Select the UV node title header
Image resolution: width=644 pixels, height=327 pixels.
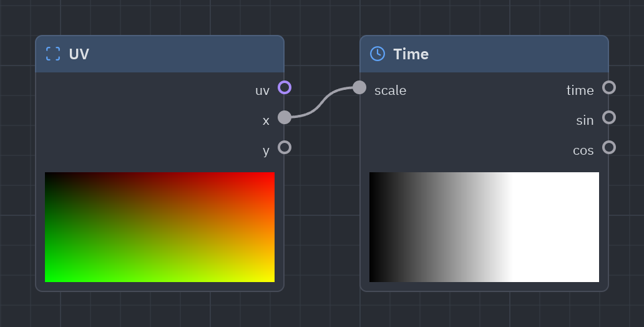tap(160, 54)
